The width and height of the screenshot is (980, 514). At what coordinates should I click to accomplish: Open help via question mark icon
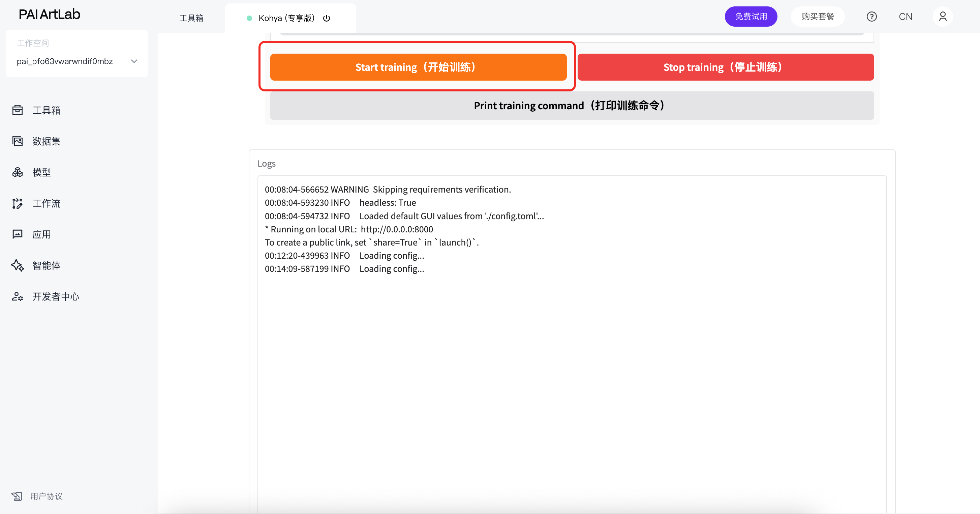tap(871, 17)
